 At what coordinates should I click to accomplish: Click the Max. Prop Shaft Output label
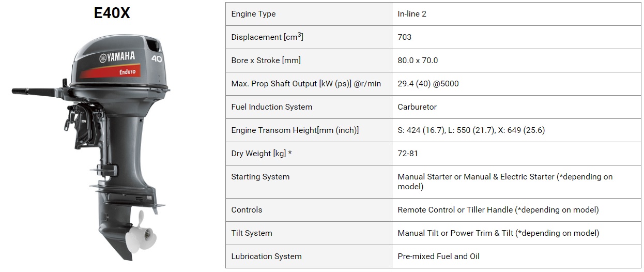point(306,84)
